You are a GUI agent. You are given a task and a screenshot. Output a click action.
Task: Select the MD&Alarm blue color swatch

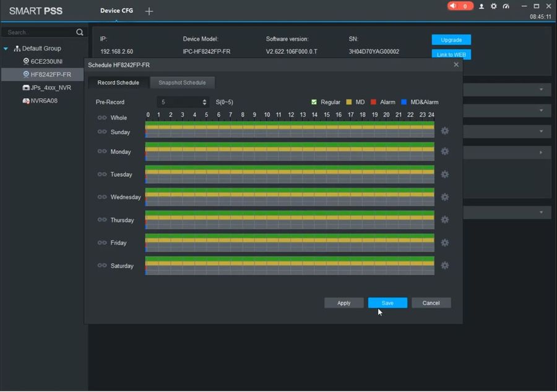pos(404,102)
